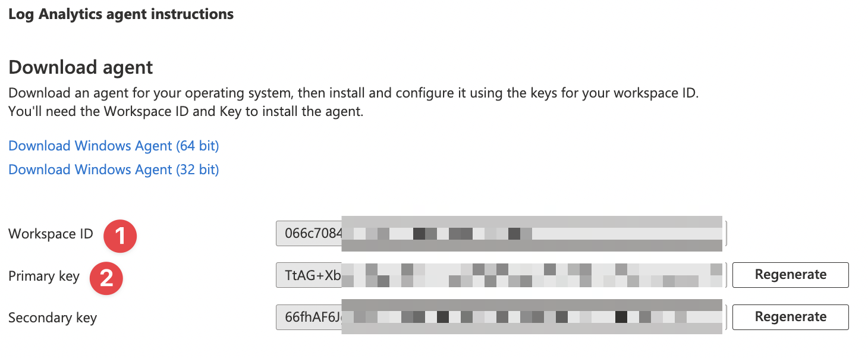
Task: Download Windows Agent (32 bit)
Action: click(x=113, y=169)
